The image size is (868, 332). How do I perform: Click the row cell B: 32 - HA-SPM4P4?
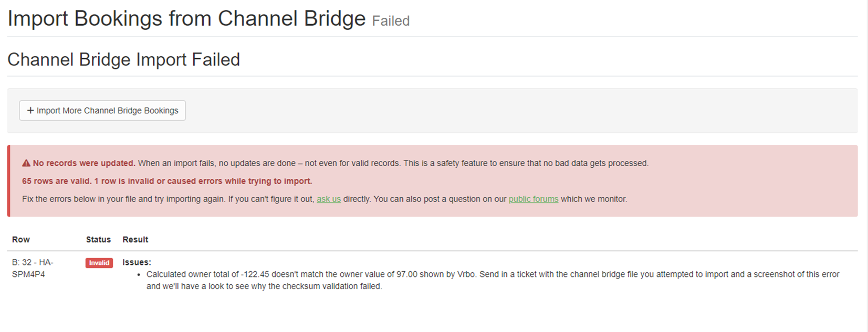[33, 268]
